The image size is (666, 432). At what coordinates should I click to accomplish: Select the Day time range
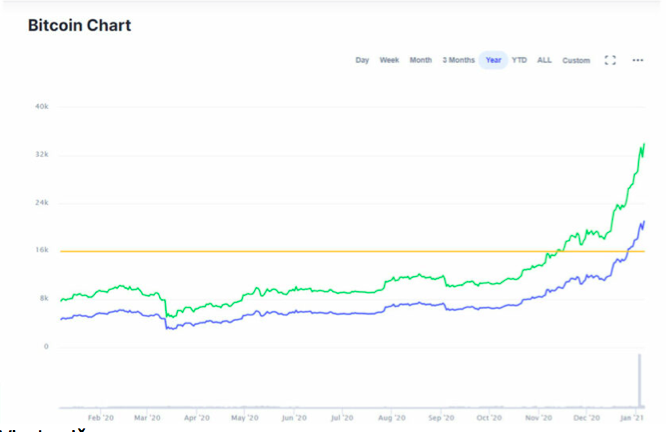[362, 60]
